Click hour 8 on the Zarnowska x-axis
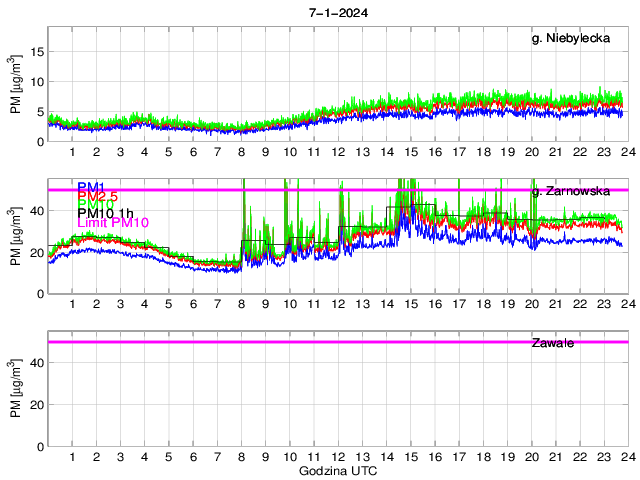The width and height of the screenshot is (640, 480). [242, 304]
